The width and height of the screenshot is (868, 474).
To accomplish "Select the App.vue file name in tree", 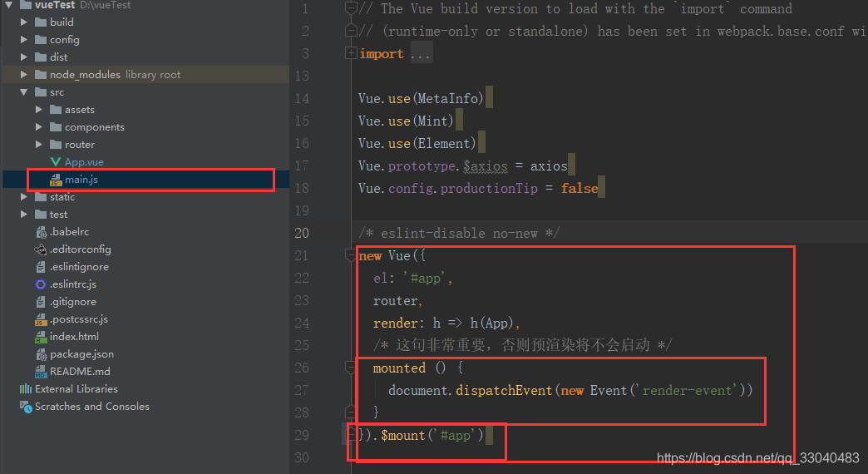I will pyautogui.click(x=84, y=161).
